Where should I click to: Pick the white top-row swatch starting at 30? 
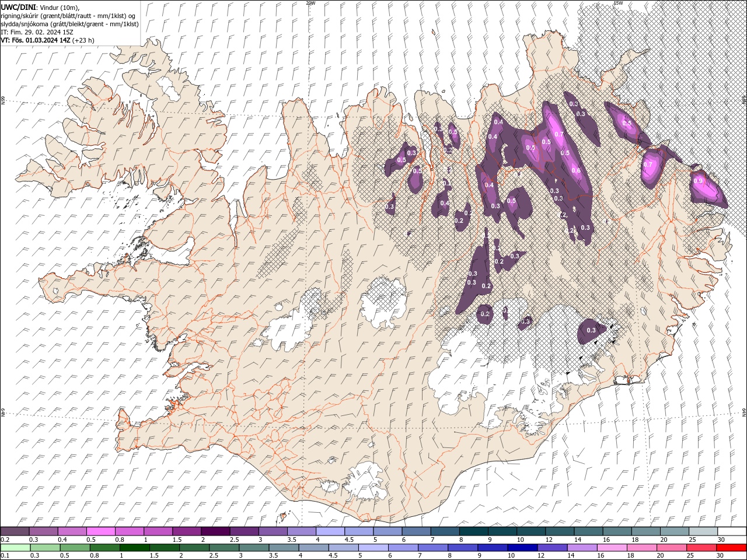pyautogui.click(x=732, y=531)
